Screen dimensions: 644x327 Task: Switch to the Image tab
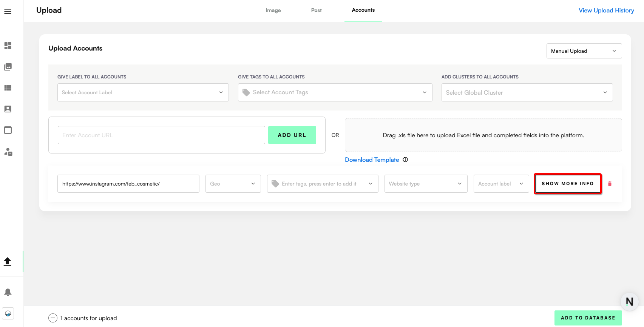(x=273, y=11)
